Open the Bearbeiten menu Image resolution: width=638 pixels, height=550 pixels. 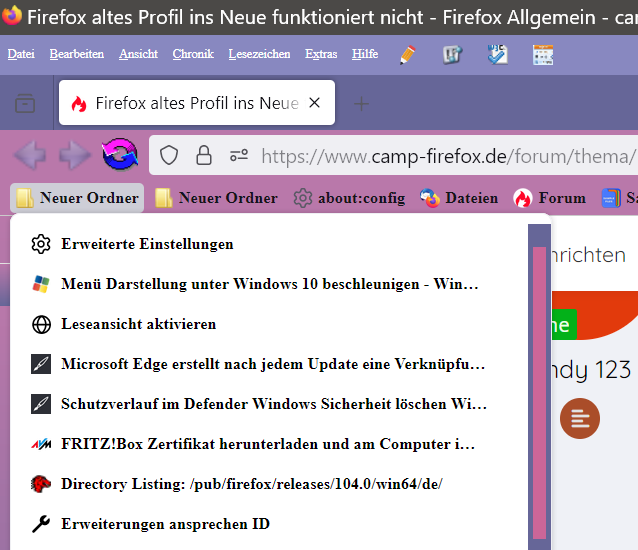click(77, 54)
